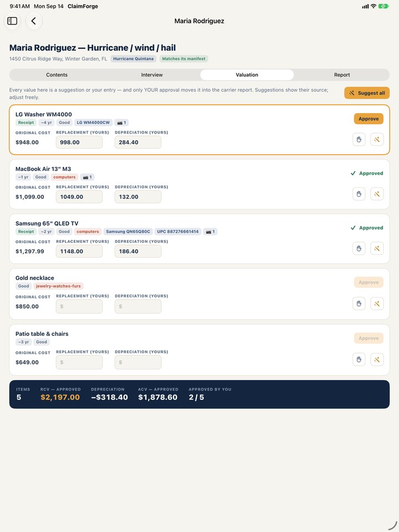This screenshot has height=532, width=399.
Task: Tap the hand icon on Samsung TV row
Action: pyautogui.click(x=359, y=249)
